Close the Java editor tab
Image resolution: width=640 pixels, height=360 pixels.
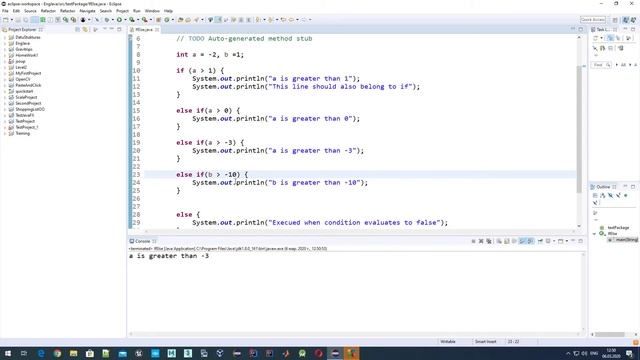[157, 29]
